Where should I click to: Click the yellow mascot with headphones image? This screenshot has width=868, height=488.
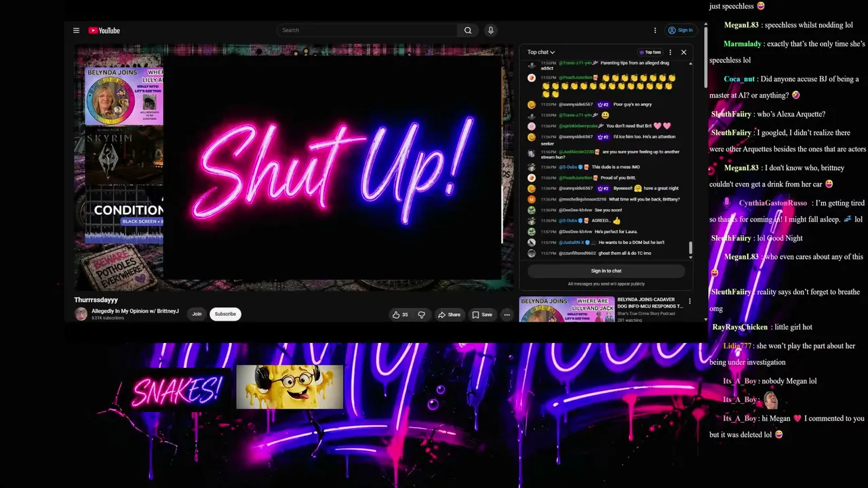290,387
